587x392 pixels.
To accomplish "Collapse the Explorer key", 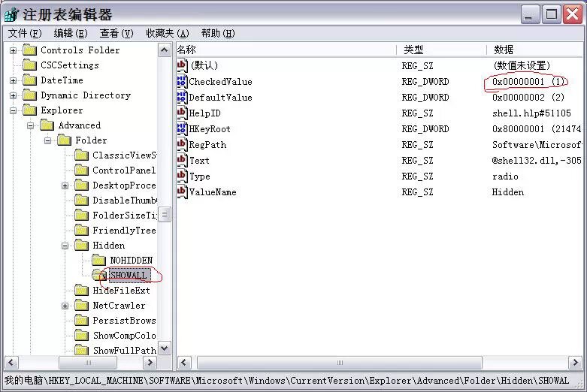I will tap(13, 110).
